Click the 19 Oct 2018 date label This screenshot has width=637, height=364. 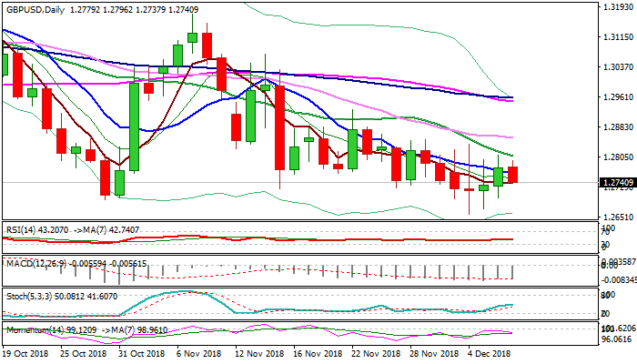27,352
